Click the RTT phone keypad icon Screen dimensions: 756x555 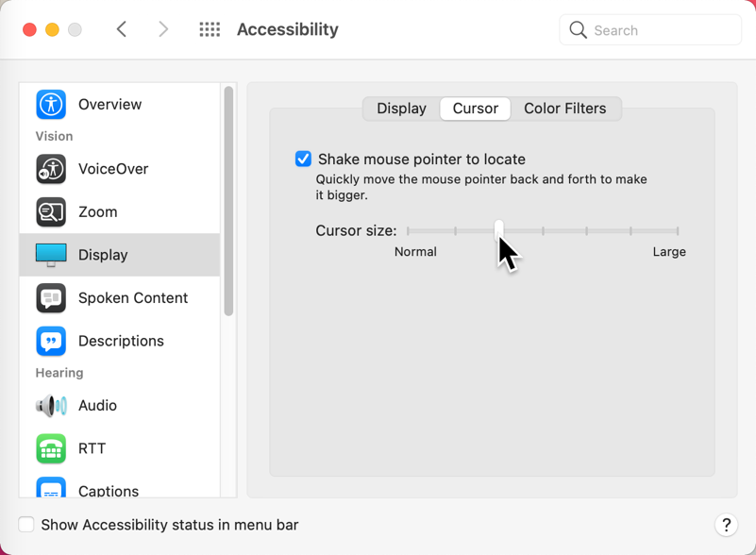point(51,448)
